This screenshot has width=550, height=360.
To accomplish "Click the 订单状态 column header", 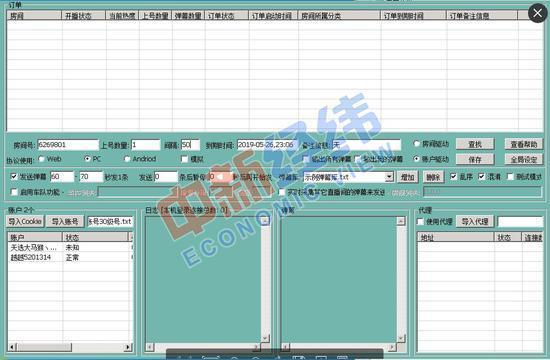I will click(227, 15).
